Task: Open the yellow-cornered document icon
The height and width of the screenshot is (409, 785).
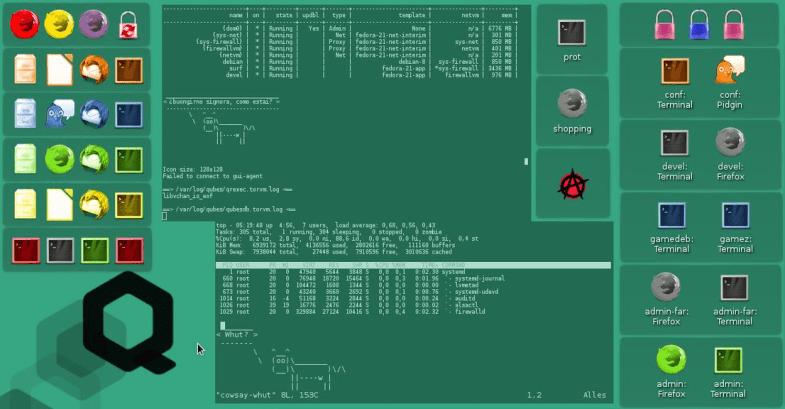Action: [x=60, y=205]
